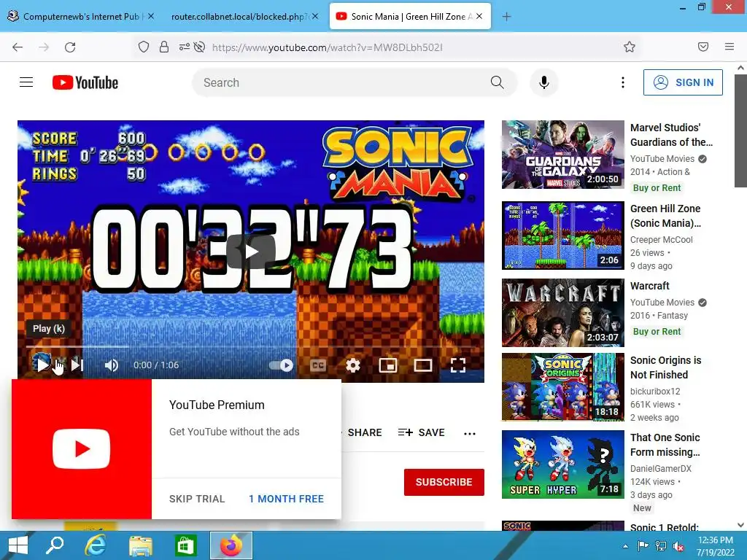Click SAVE to playlist
This screenshot has height=560, width=747.
(x=421, y=432)
